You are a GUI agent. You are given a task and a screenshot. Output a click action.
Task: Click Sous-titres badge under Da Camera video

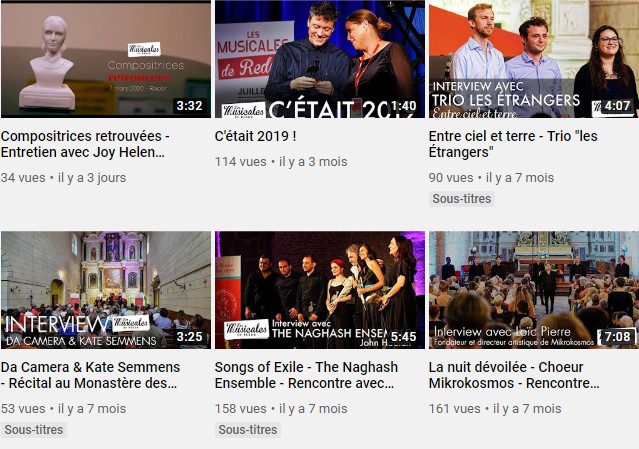coord(34,430)
